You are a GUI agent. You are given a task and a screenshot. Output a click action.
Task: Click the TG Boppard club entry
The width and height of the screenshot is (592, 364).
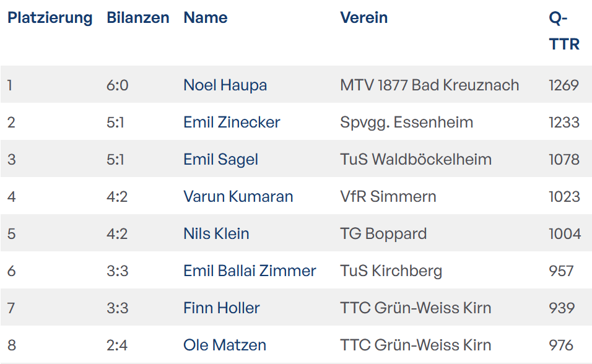(x=383, y=233)
